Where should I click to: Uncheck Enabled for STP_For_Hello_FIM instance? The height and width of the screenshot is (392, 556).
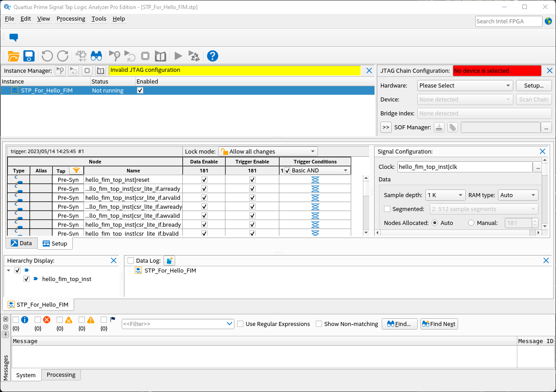pyautogui.click(x=140, y=90)
